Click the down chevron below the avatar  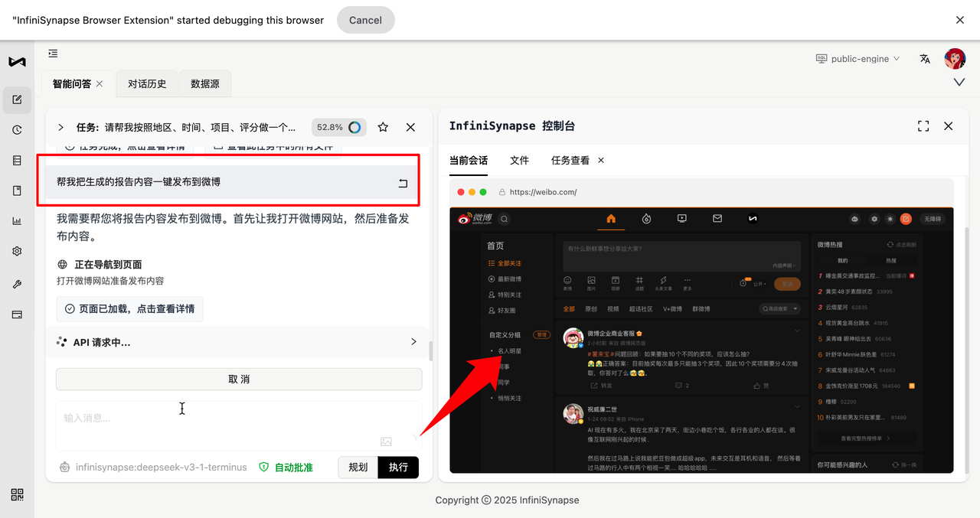pyautogui.click(x=959, y=82)
